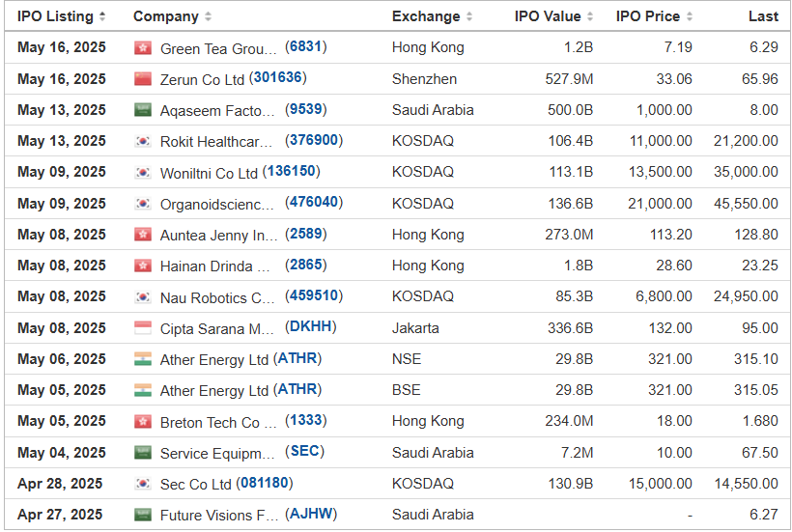
Task: Click Hong Kong flag beside Auntea Jenny
Action: click(x=143, y=235)
